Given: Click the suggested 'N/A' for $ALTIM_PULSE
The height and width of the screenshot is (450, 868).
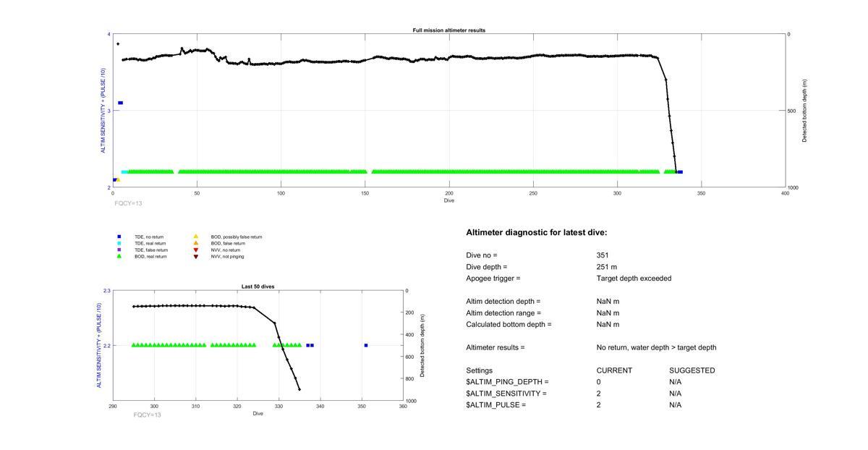Looking at the screenshot, I should (676, 405).
